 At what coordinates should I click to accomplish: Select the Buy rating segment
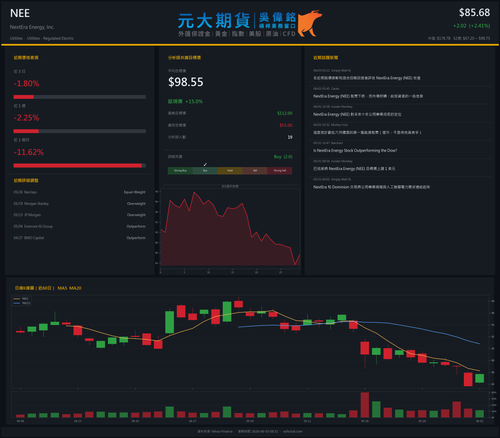tap(205, 171)
